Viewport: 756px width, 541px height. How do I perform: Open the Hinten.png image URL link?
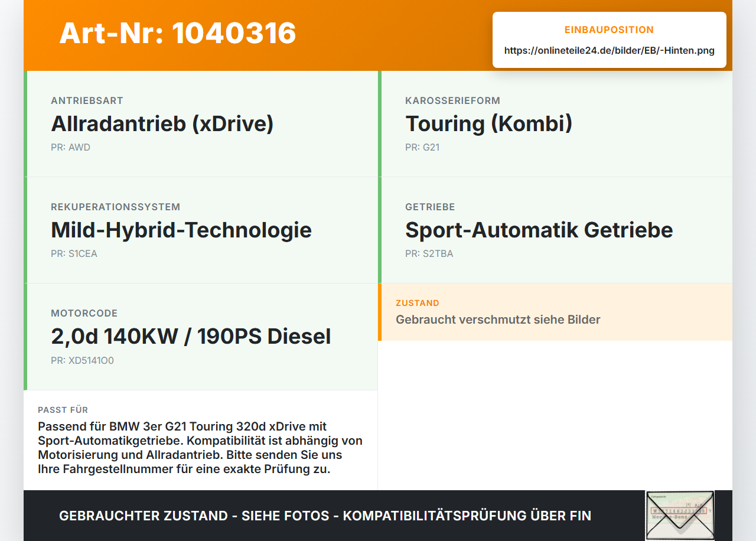pos(609,51)
